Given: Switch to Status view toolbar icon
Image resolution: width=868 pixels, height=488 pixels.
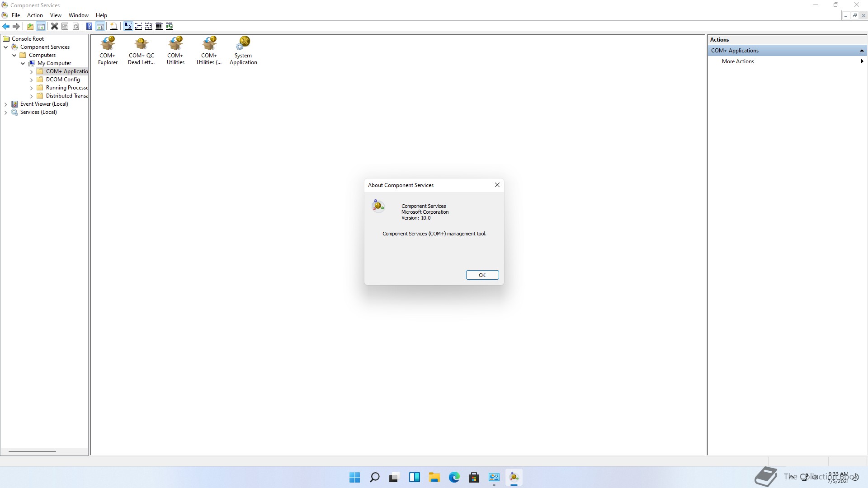Looking at the screenshot, I should pyautogui.click(x=170, y=26).
